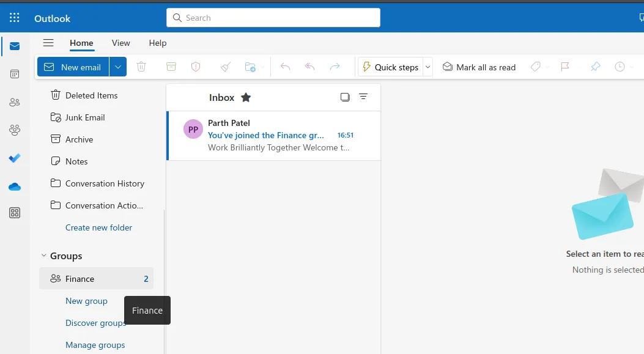Open the Quick steps dropdown arrow

click(428, 67)
